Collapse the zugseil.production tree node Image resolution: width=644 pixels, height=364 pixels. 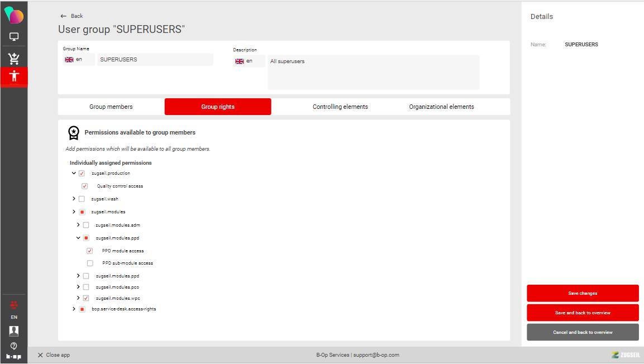click(x=74, y=174)
